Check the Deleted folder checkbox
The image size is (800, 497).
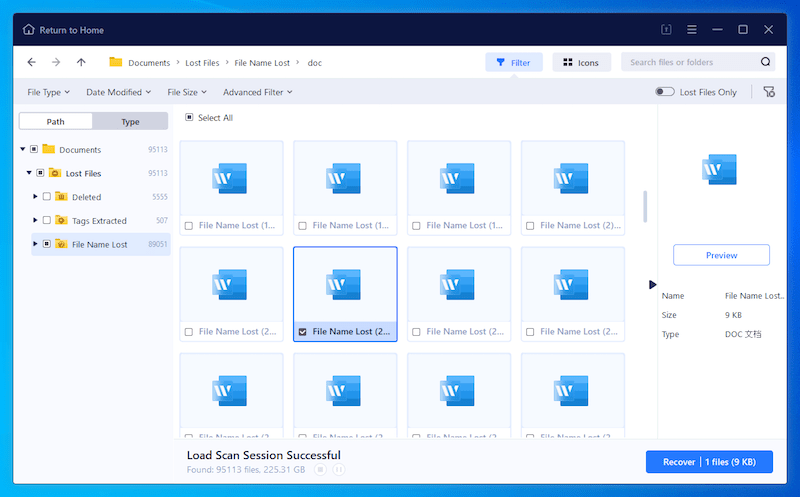46,196
